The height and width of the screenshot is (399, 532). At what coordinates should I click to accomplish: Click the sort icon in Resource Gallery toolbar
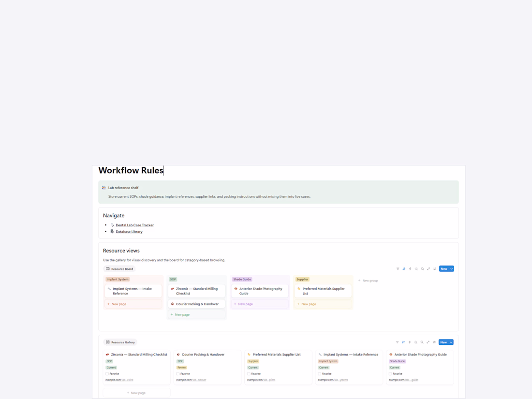403,342
